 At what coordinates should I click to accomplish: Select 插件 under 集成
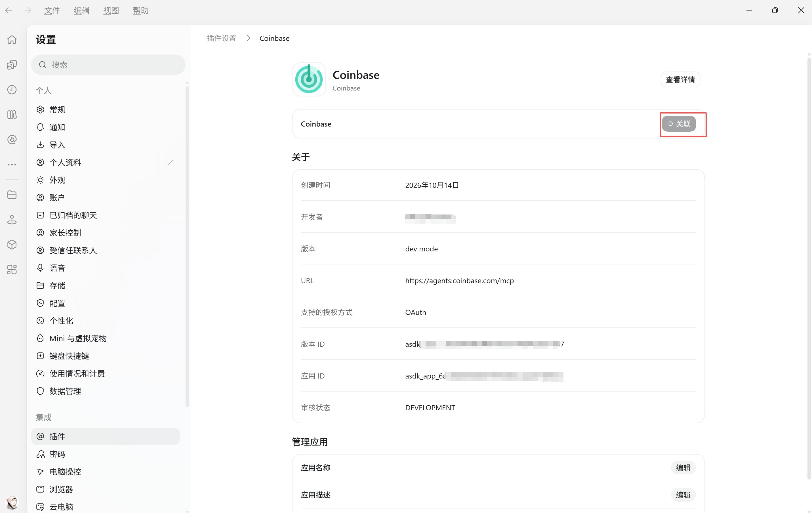click(x=106, y=436)
